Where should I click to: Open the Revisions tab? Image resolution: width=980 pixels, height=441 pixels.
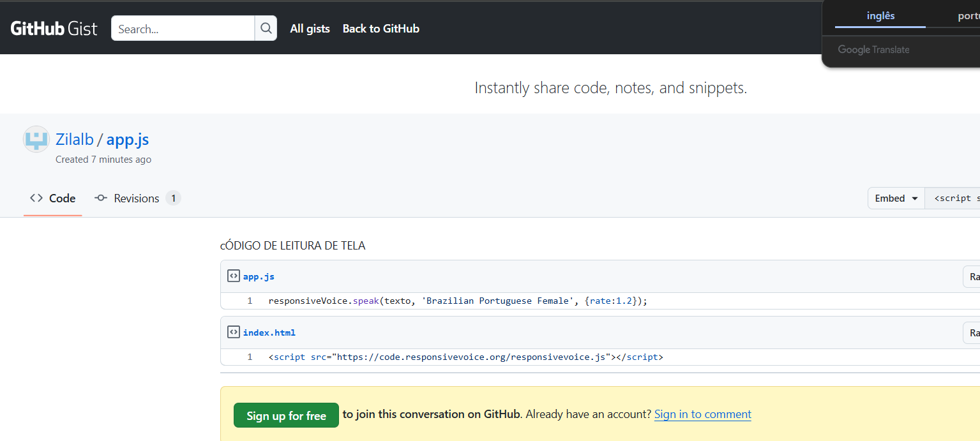pyautogui.click(x=137, y=198)
